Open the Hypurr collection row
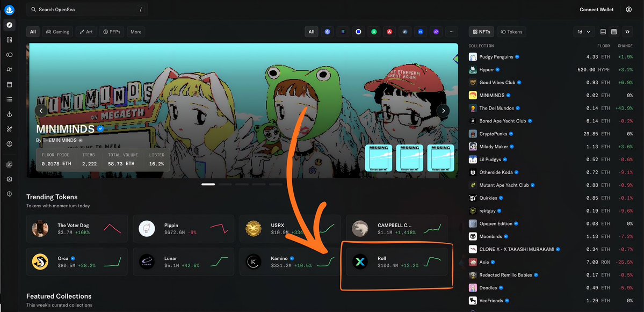 (x=551, y=69)
